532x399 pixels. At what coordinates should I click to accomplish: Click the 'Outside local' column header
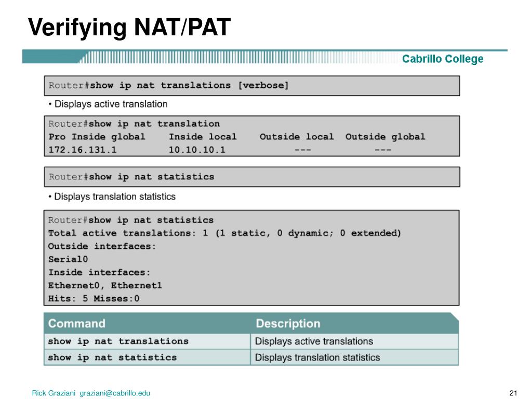297,137
